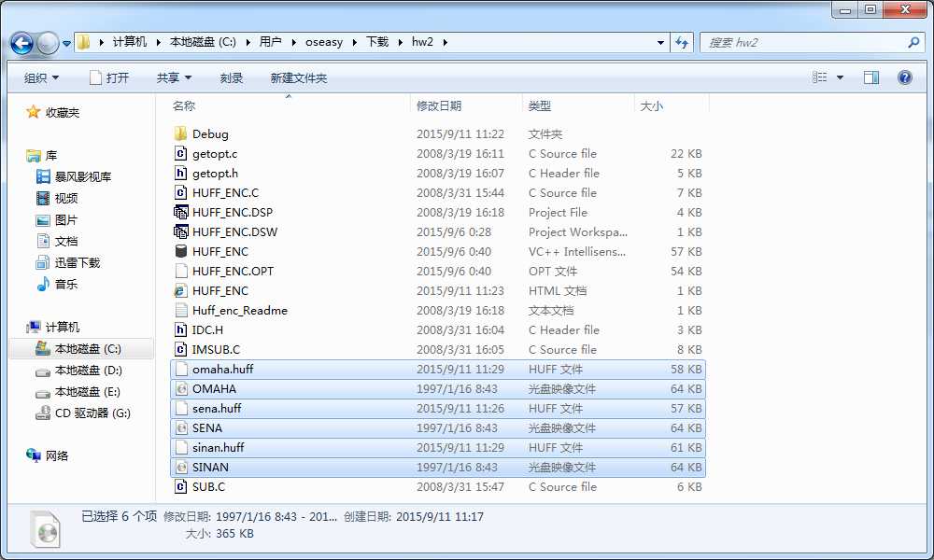
Task: Select 本地磁盘 (D:) in the sidebar
Action: coord(78,371)
